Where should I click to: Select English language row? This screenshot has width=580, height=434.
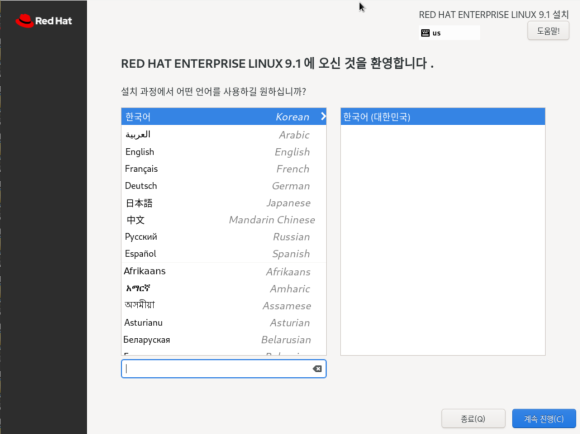pyautogui.click(x=223, y=152)
